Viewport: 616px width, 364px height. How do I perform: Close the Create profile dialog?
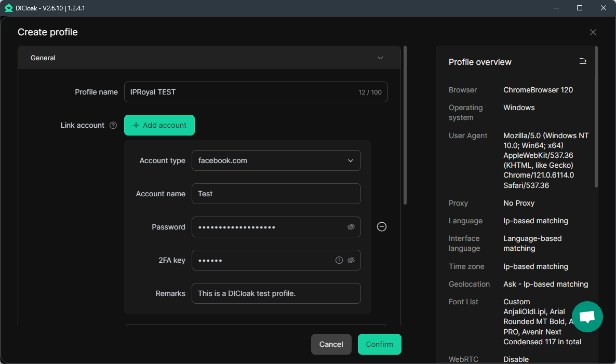[593, 32]
